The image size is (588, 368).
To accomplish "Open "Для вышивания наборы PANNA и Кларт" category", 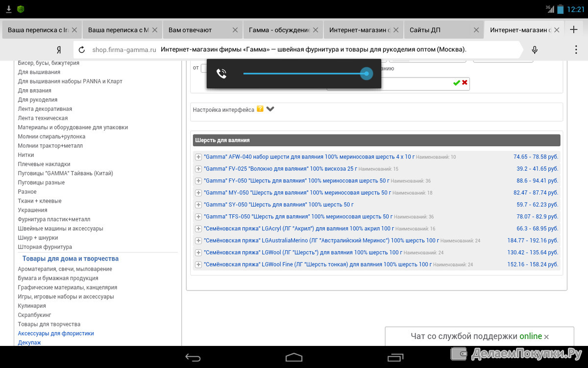I will tap(70, 81).
